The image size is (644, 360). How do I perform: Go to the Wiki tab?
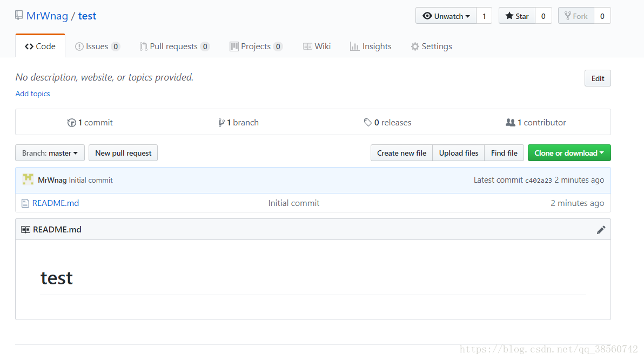(x=317, y=46)
